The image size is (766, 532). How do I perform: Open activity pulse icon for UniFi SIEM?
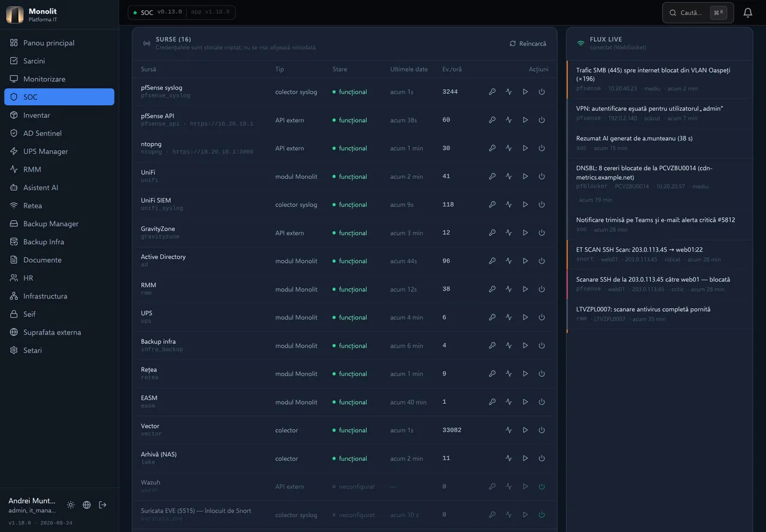pyautogui.click(x=509, y=205)
